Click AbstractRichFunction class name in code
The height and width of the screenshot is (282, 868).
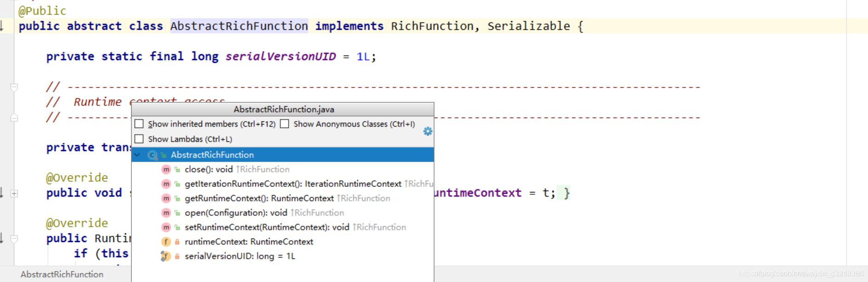[x=239, y=26]
